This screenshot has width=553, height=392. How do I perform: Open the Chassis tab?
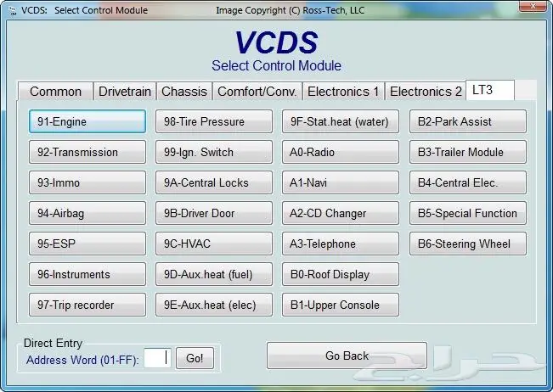click(x=184, y=92)
